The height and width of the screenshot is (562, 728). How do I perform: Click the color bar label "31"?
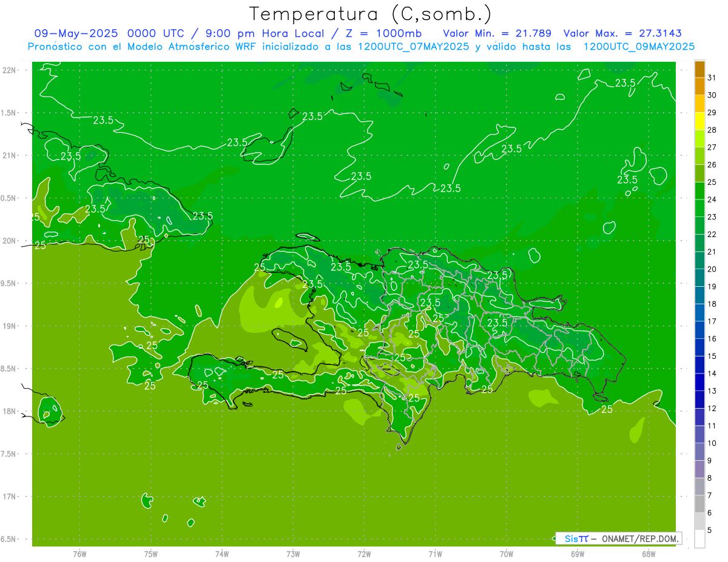[712, 78]
